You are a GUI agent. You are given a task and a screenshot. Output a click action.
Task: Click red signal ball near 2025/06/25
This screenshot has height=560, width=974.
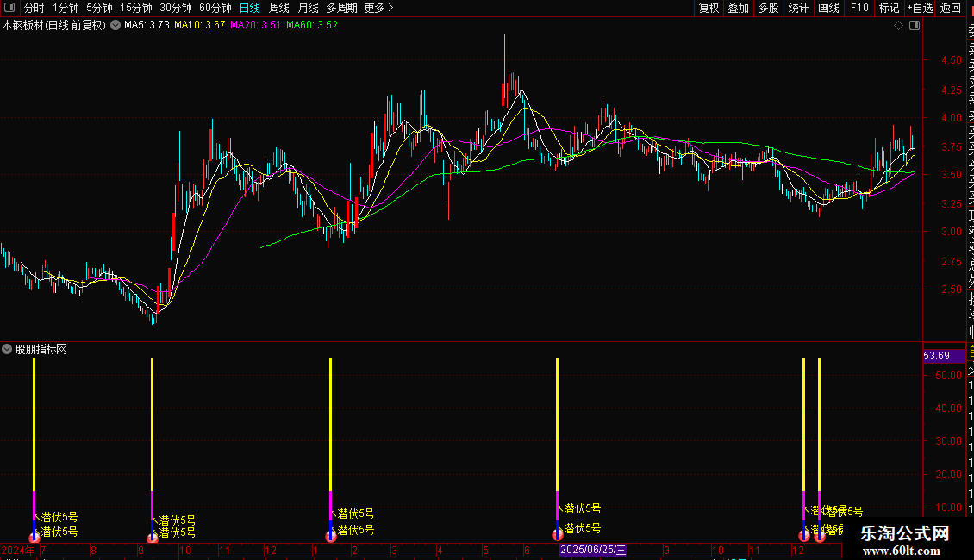click(557, 534)
